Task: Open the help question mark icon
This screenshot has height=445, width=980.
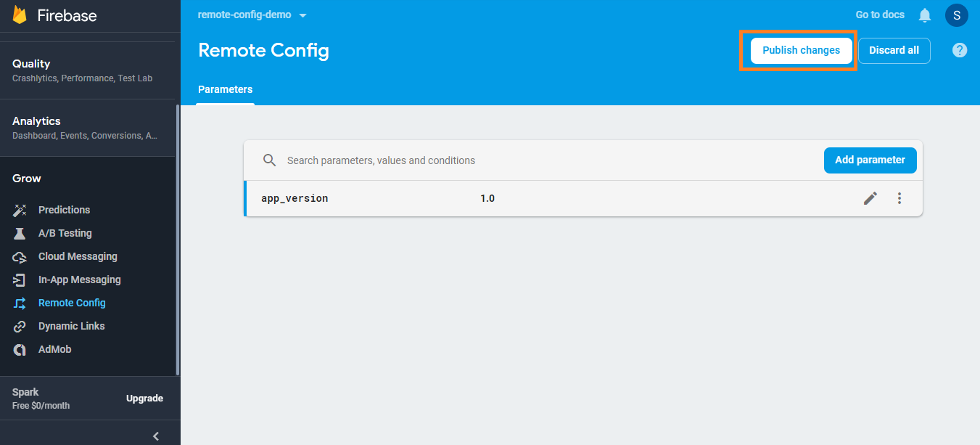Action: 959,50
